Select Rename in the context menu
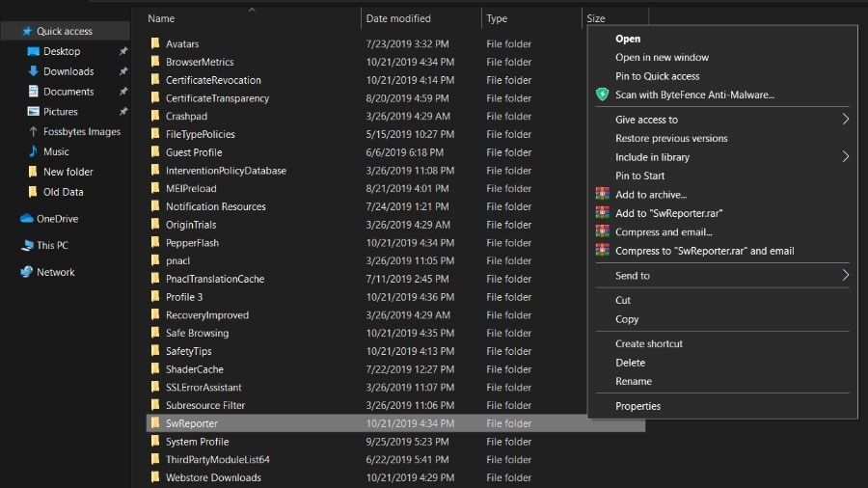The image size is (868, 488). (x=634, y=381)
